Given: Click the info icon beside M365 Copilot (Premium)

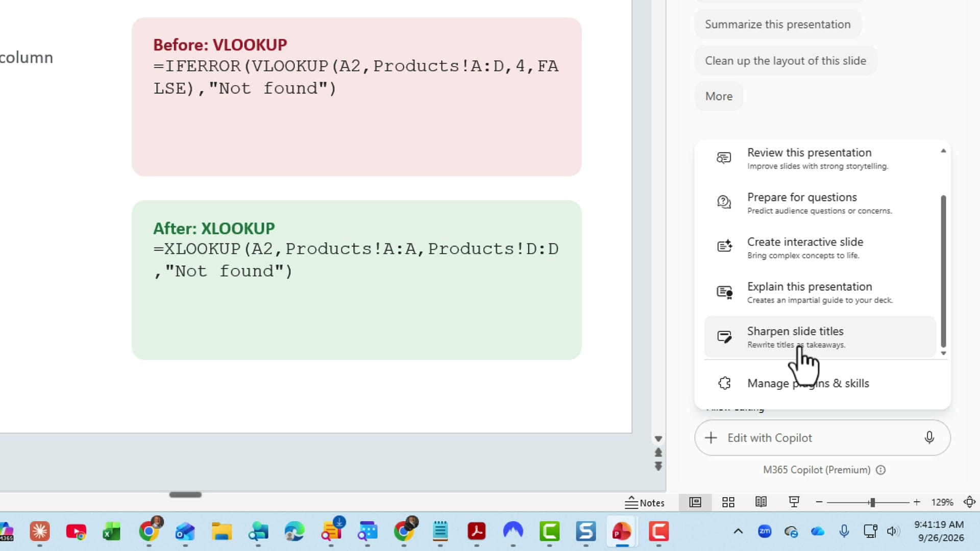Looking at the screenshot, I should coord(880,470).
